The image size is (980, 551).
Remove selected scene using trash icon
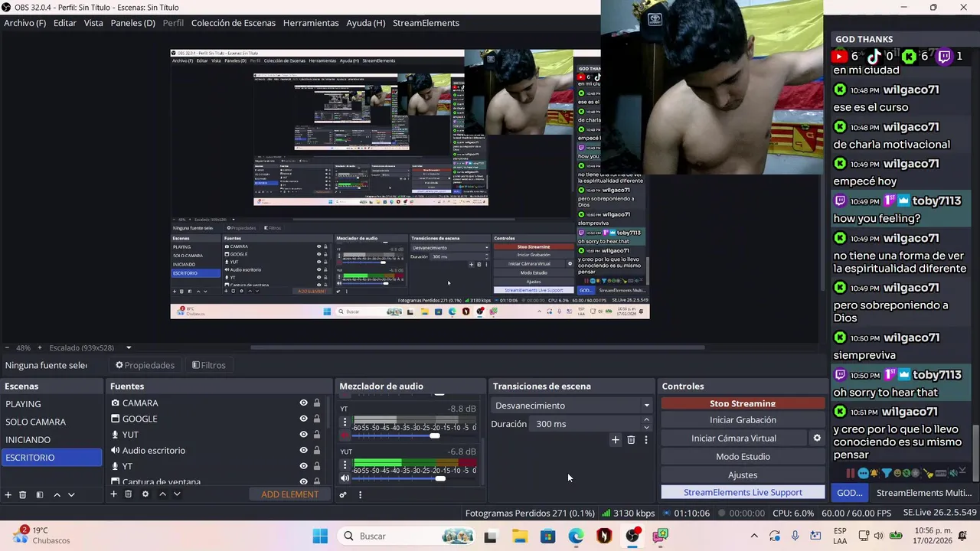23,495
